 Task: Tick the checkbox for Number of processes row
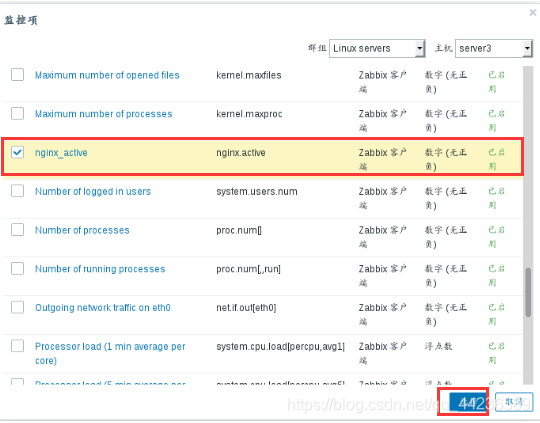click(17, 229)
